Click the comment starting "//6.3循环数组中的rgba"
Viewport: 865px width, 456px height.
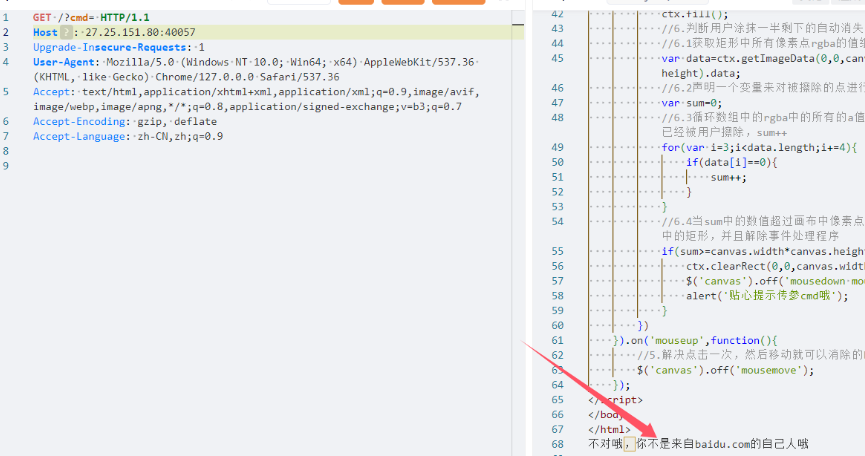[762, 118]
